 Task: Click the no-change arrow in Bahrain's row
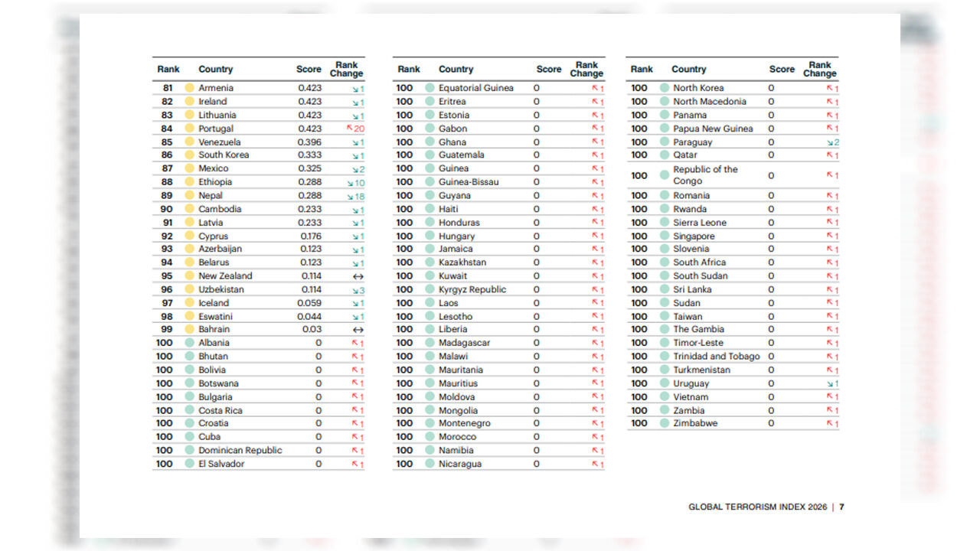(x=357, y=330)
